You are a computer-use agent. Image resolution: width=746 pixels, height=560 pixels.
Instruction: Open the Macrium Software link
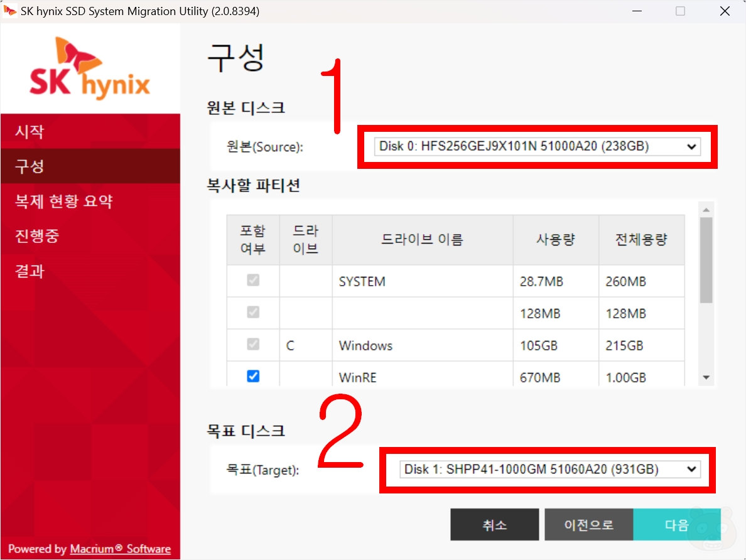point(121,549)
